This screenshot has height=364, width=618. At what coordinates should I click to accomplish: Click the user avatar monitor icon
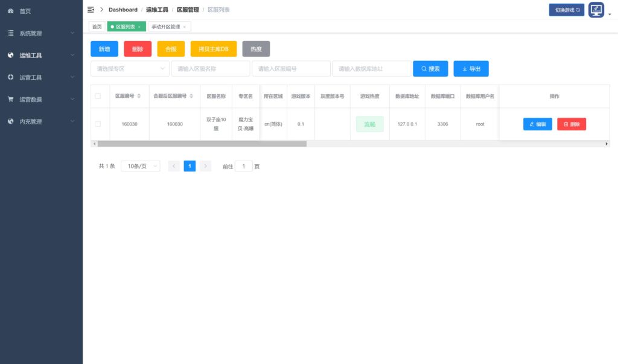point(596,10)
